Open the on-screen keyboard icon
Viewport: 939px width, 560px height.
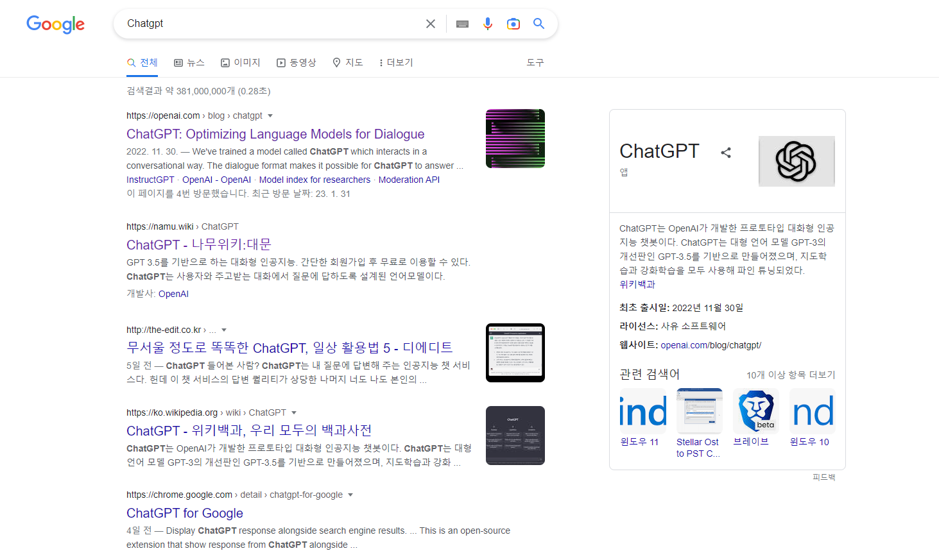pos(462,24)
